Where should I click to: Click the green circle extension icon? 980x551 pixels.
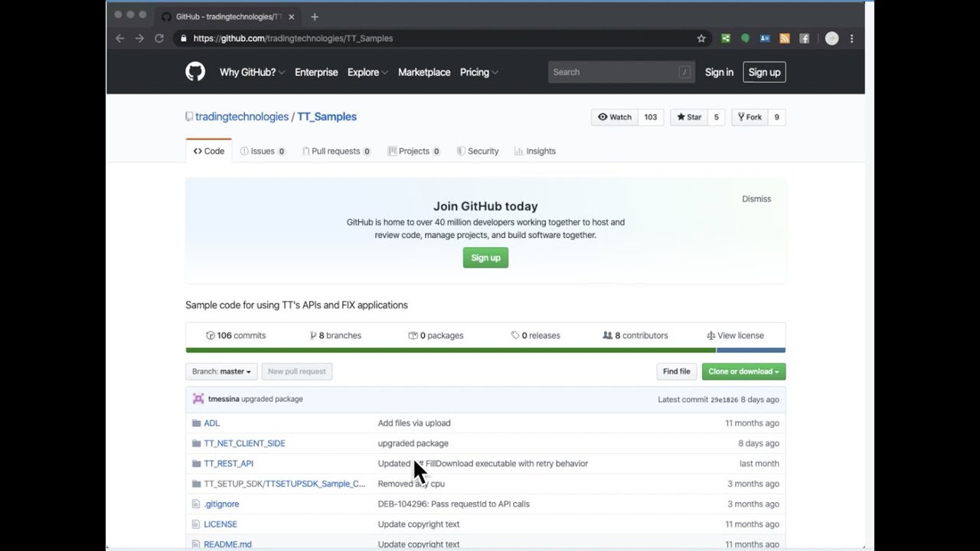pyautogui.click(x=745, y=38)
